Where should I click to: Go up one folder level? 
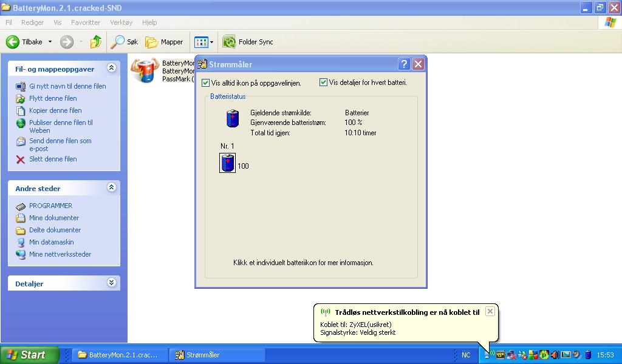coord(95,42)
